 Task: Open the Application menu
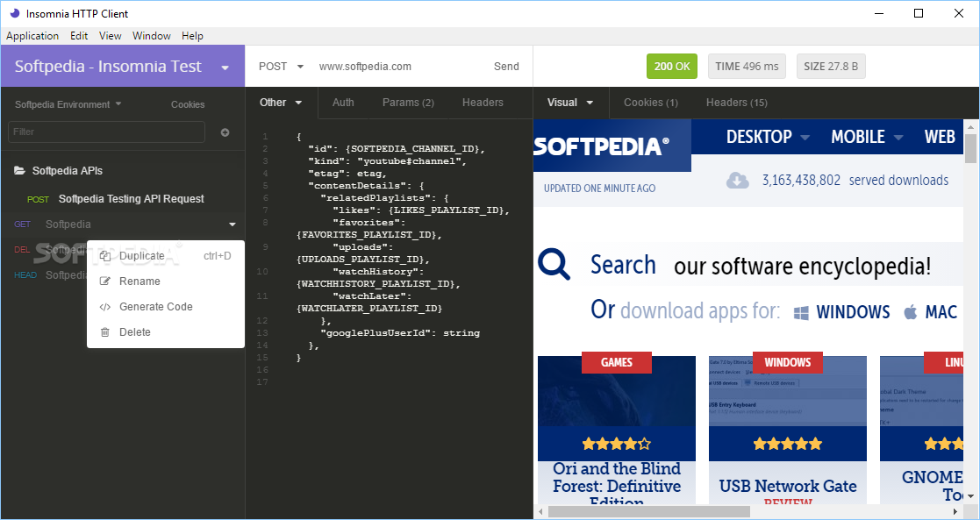32,36
